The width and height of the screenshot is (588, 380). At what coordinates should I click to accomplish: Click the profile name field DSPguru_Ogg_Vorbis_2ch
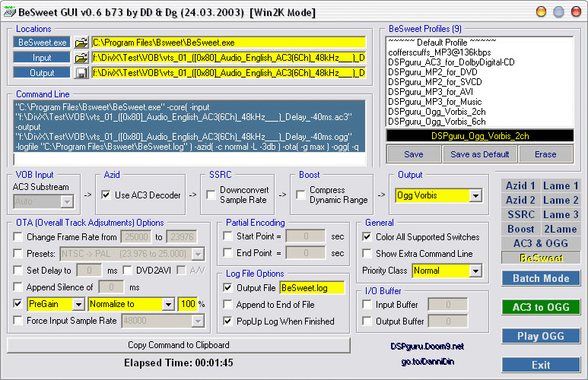[x=480, y=136]
